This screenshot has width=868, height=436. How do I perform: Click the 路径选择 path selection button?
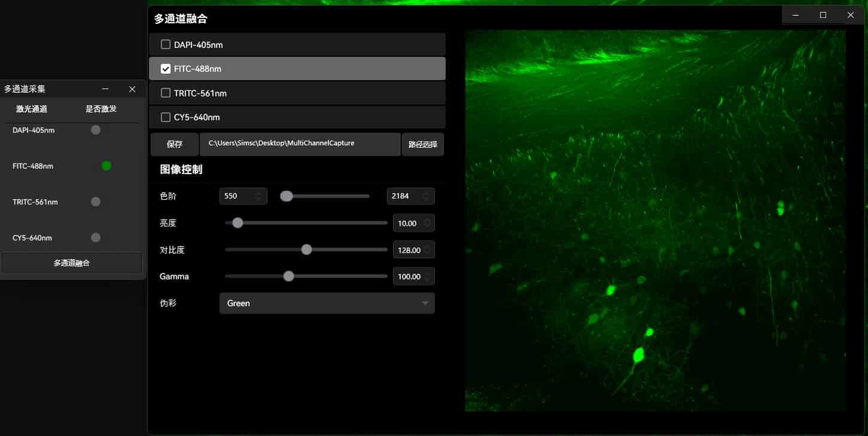click(422, 144)
